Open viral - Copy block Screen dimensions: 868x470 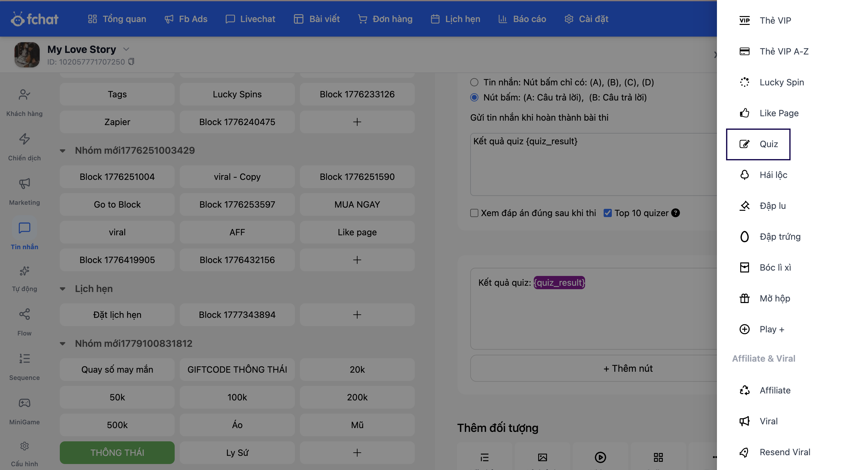pos(237,177)
